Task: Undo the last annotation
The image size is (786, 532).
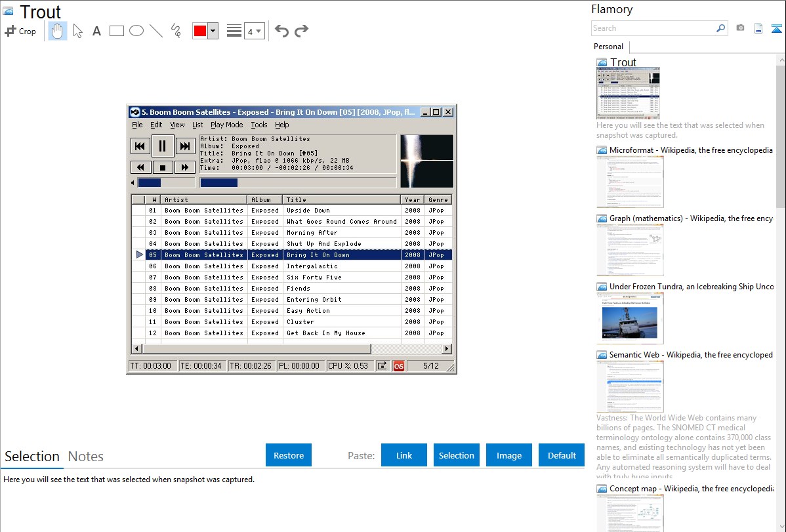Action: tap(281, 31)
